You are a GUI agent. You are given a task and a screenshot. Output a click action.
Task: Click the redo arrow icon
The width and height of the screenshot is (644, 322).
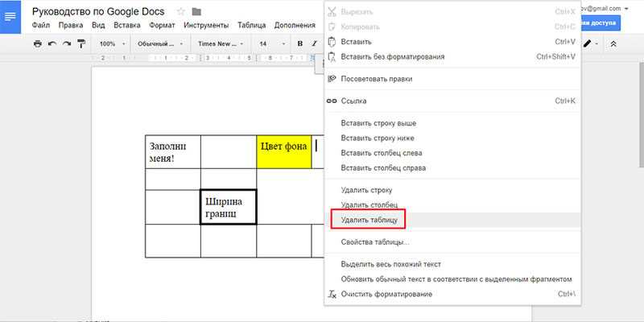(x=67, y=43)
